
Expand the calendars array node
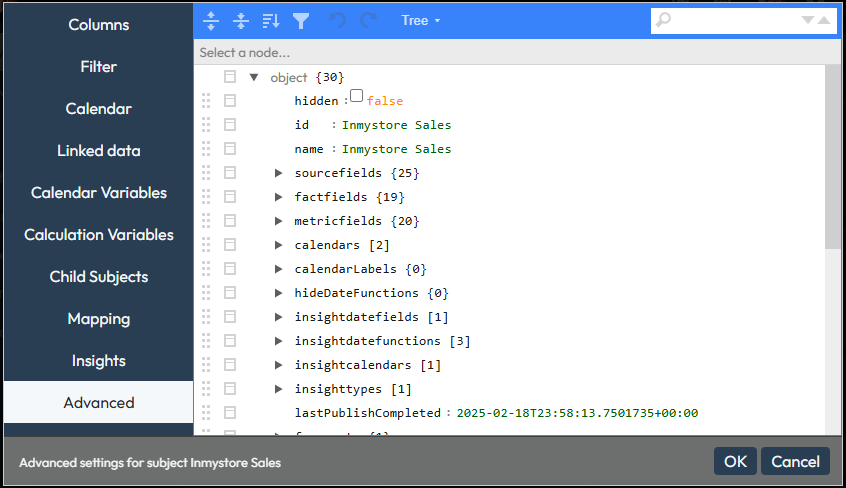click(278, 245)
